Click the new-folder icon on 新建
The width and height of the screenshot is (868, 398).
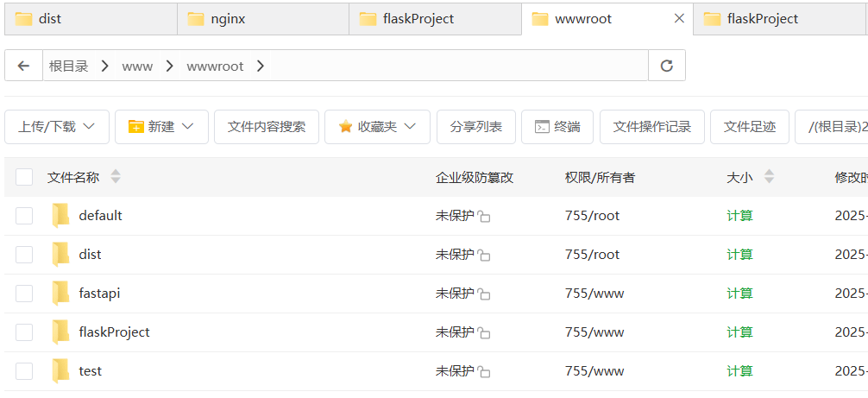(135, 127)
